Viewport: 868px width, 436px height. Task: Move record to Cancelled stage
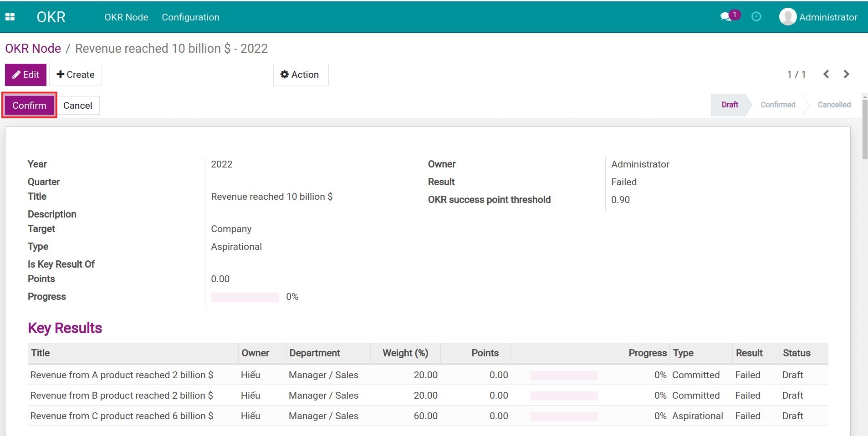(x=833, y=105)
